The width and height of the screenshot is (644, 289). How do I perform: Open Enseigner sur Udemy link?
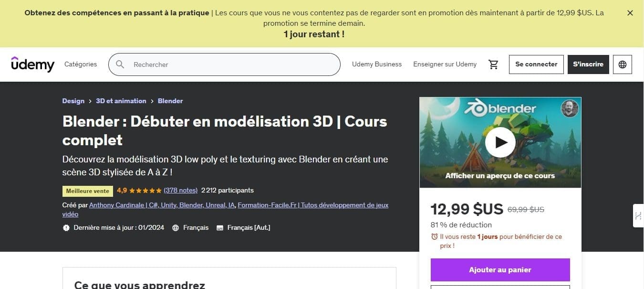click(x=445, y=64)
